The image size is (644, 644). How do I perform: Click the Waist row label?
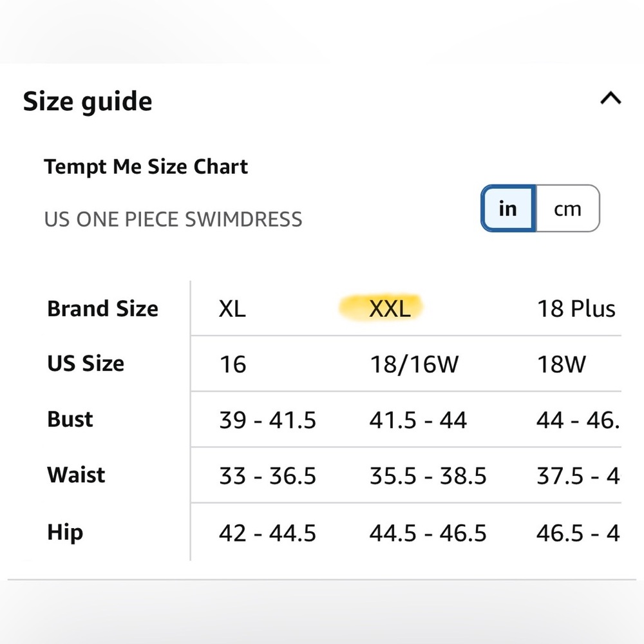click(x=75, y=475)
